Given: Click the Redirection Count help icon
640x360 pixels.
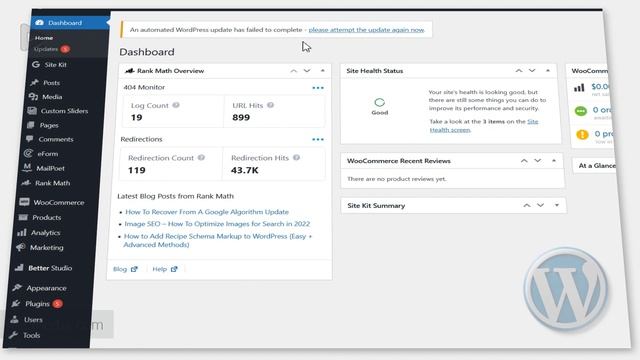Looking at the screenshot, I should [201, 158].
